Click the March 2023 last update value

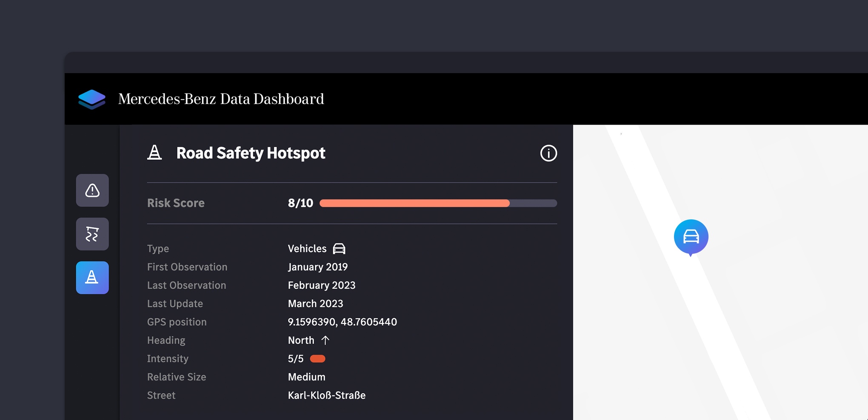315,304
